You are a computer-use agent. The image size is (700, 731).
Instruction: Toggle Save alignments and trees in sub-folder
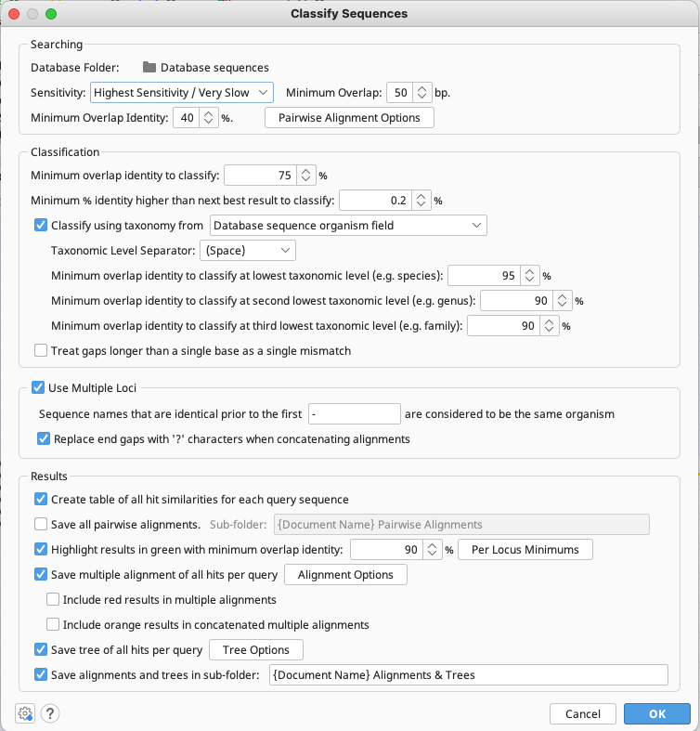coord(41,674)
